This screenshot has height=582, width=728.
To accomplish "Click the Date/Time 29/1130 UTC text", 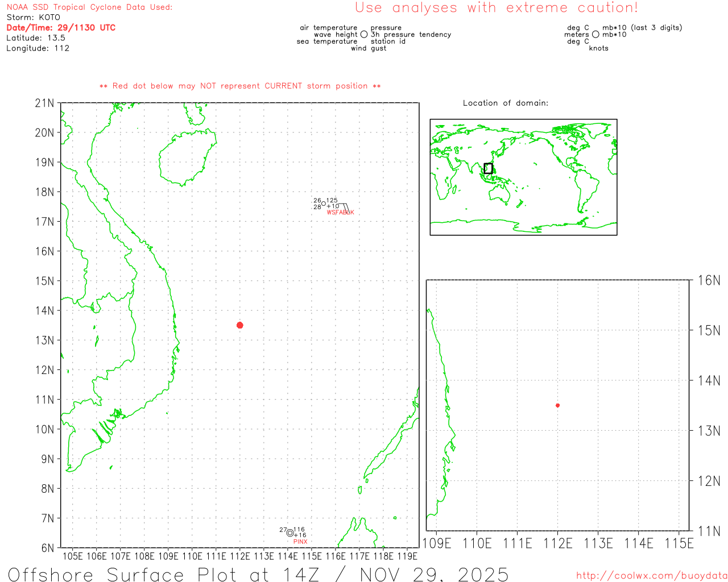I will [x=61, y=27].
